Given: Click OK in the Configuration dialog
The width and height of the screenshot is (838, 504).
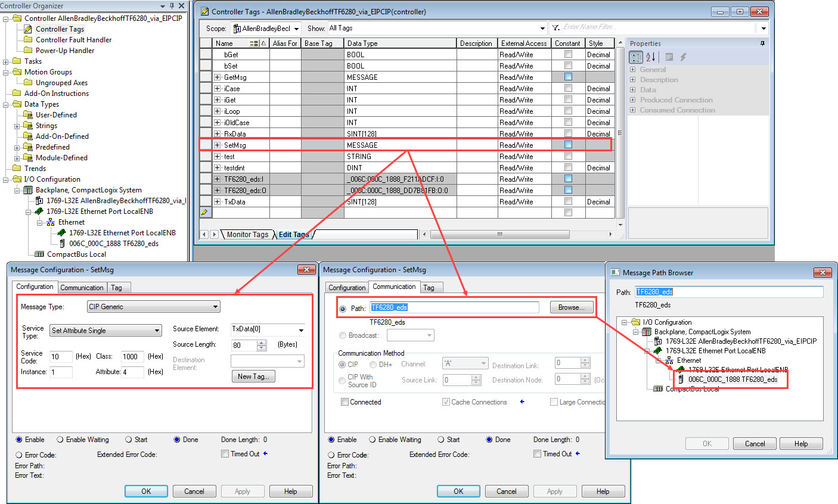Looking at the screenshot, I should pyautogui.click(x=146, y=491).
